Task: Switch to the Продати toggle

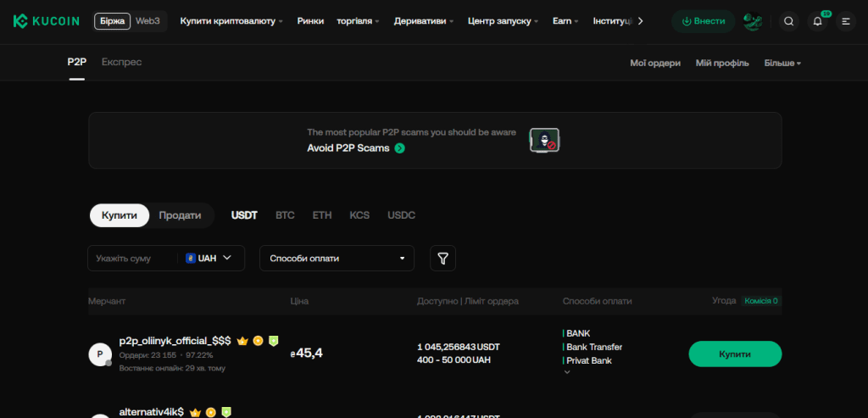Action: point(180,215)
